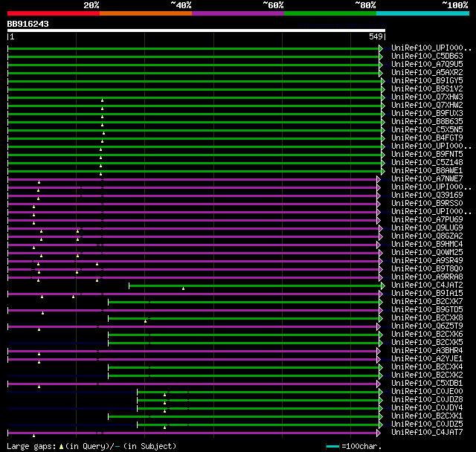Viewport: 476px width, 452px height.
Task: Click the green arrowhead beside UniRef100_C5DB63
Action: (382, 56)
